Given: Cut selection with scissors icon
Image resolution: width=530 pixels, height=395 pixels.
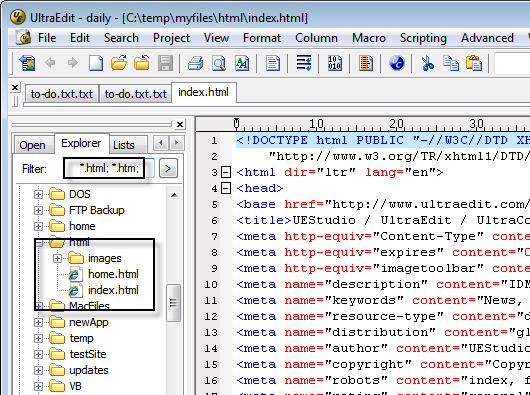Looking at the screenshot, I should click(428, 63).
